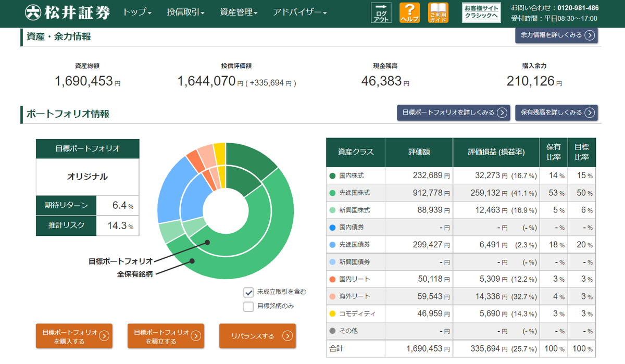Click the ログアウト logout icon
This screenshot has width=625, height=364.
coord(381,13)
